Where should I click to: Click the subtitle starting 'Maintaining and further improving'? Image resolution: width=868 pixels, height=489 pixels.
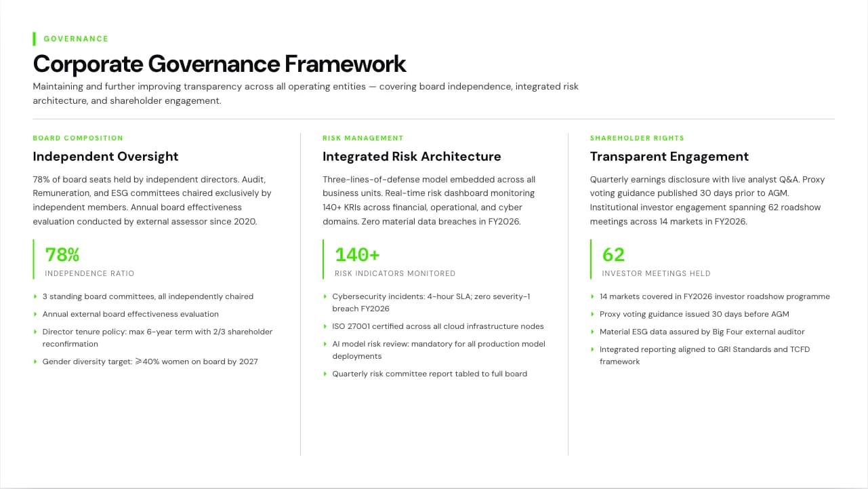pyautogui.click(x=306, y=94)
